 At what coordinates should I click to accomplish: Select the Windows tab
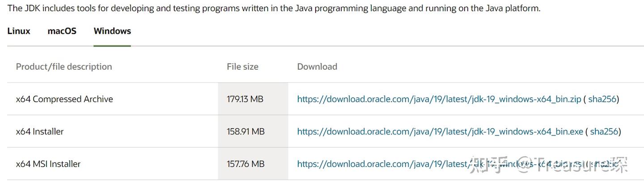(x=112, y=31)
